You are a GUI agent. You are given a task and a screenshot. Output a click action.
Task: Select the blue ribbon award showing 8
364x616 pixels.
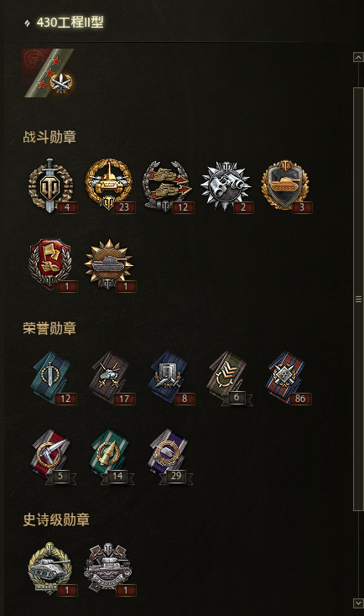169,378
